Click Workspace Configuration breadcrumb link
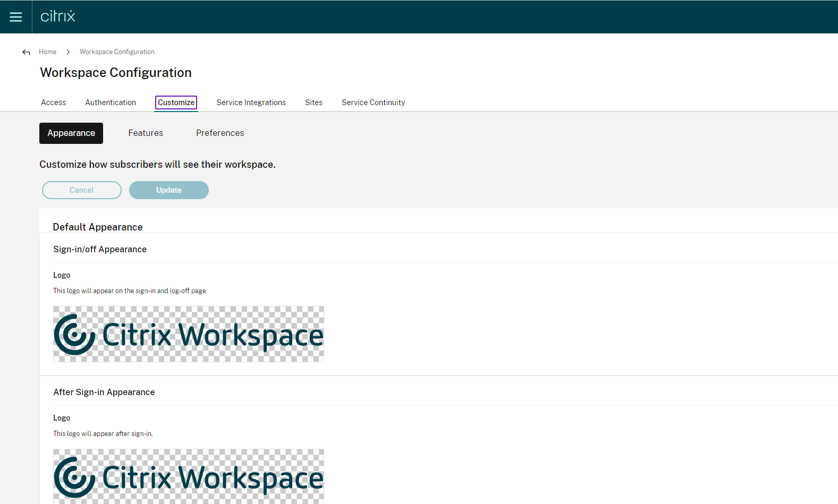Screen dimensions: 838x504 pos(117,52)
